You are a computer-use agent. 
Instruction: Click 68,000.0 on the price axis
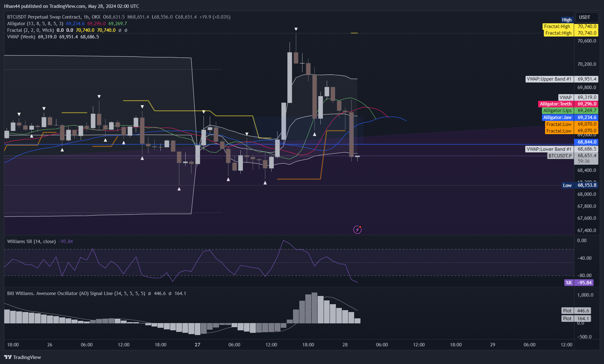click(586, 194)
